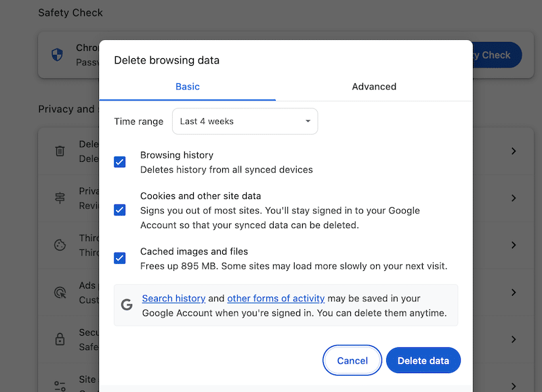Click the Google G logo icon
This screenshot has height=392, width=542.
click(127, 305)
